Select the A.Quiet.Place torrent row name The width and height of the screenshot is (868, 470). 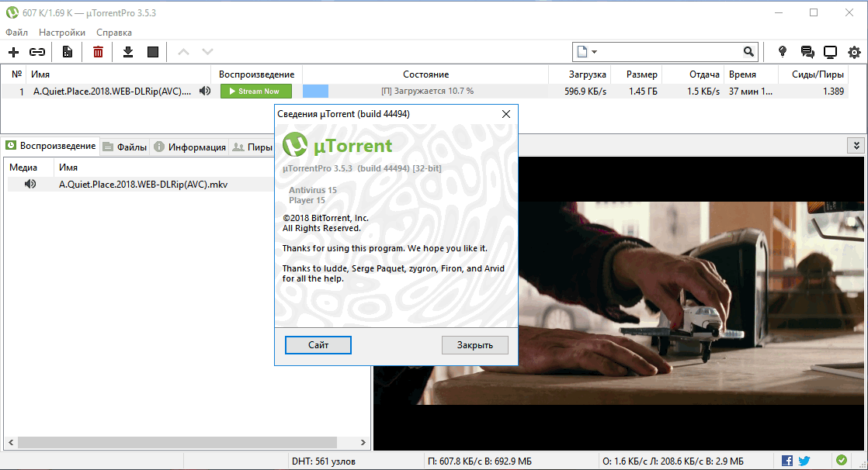(112, 92)
